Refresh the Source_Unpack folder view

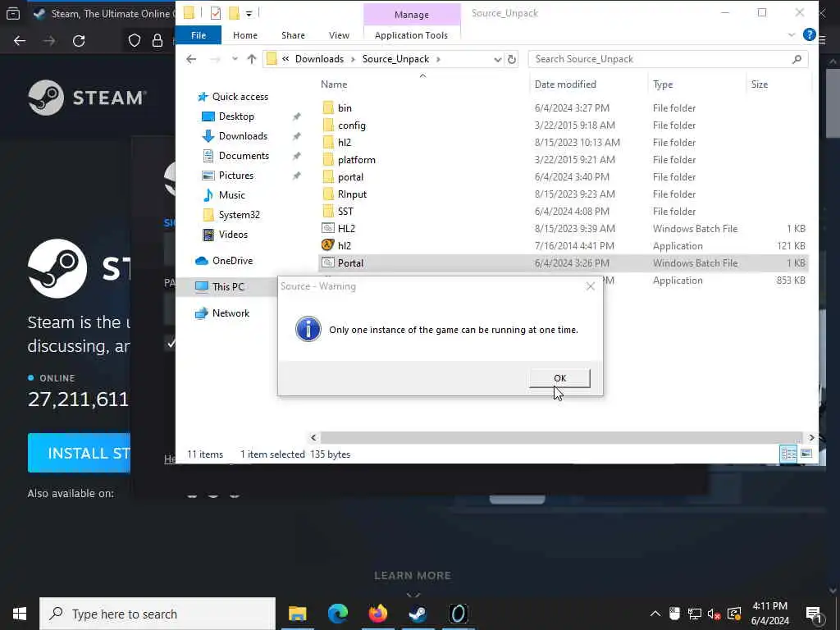[x=512, y=59]
